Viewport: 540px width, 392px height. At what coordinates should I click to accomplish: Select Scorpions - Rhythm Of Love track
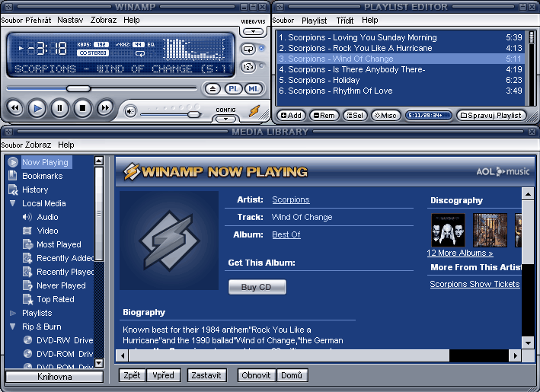pos(401,91)
